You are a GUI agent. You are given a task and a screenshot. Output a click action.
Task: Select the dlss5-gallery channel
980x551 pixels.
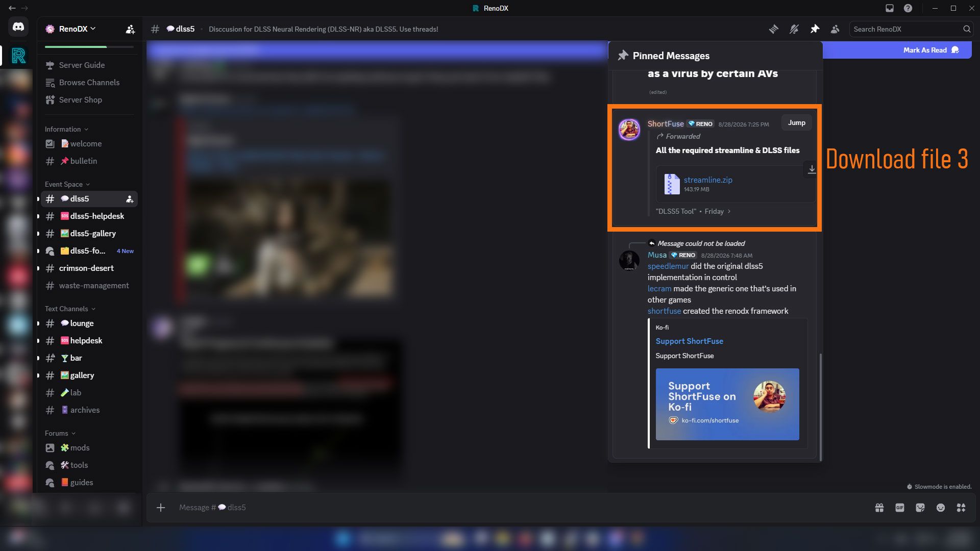pos(89,234)
